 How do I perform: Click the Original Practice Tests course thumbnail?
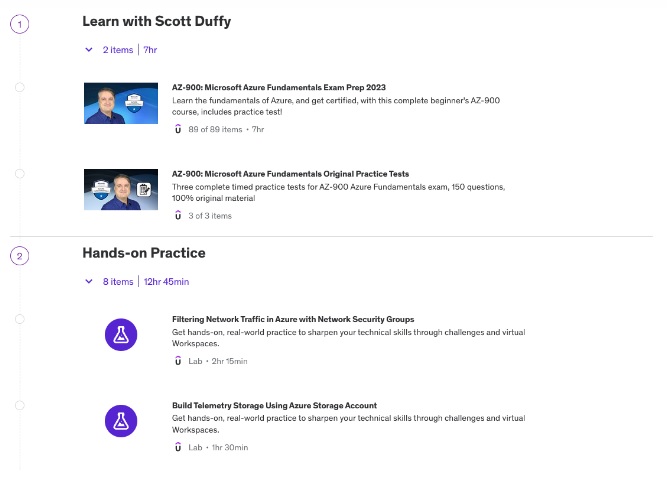pos(121,189)
